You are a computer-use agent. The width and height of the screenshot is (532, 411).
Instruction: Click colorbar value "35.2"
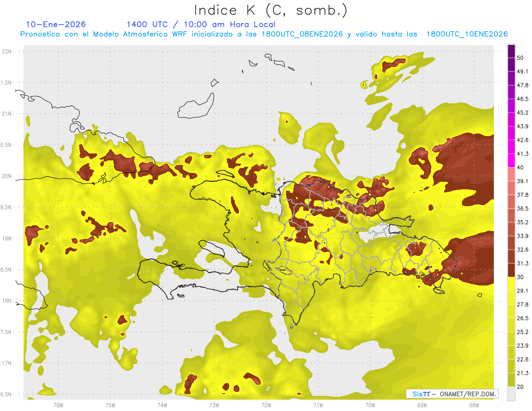[x=523, y=223]
